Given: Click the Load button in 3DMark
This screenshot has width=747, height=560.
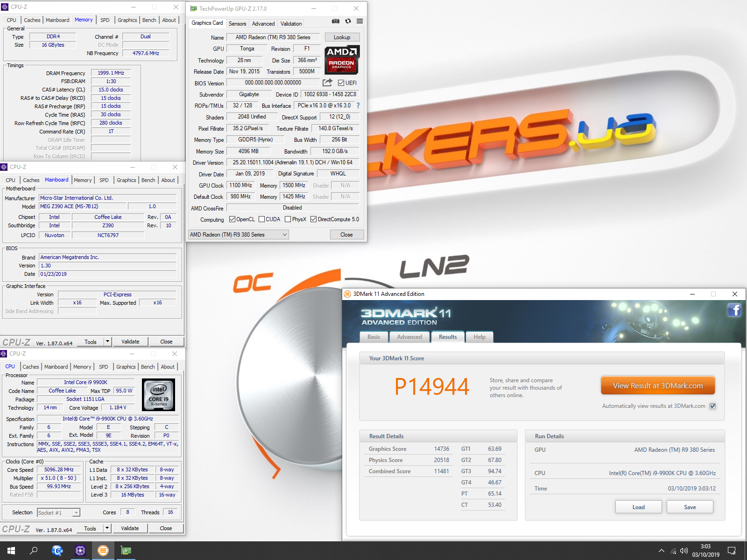Looking at the screenshot, I should tap(639, 507).
